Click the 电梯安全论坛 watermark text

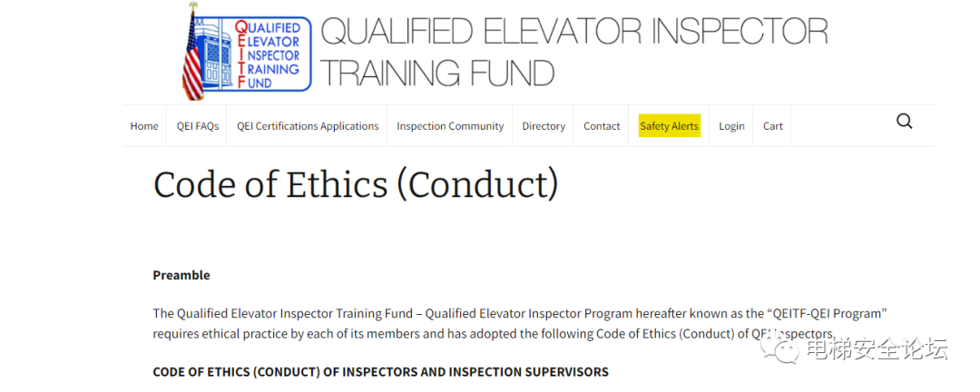coord(877,349)
